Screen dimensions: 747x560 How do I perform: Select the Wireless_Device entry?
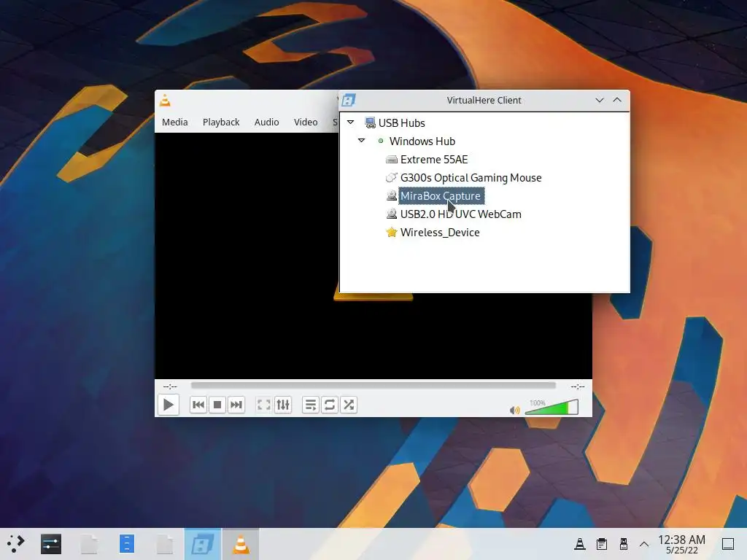coord(440,233)
